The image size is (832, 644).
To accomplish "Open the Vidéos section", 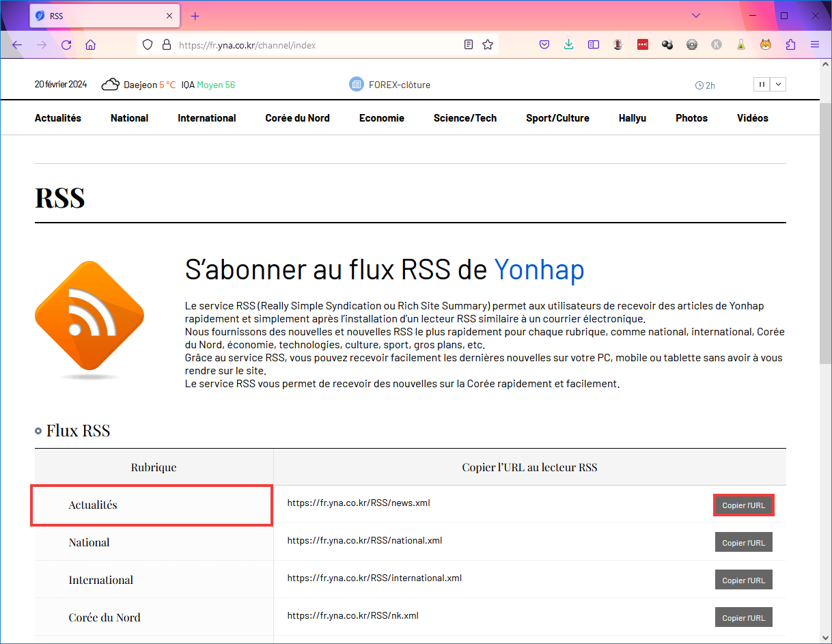I will [753, 118].
